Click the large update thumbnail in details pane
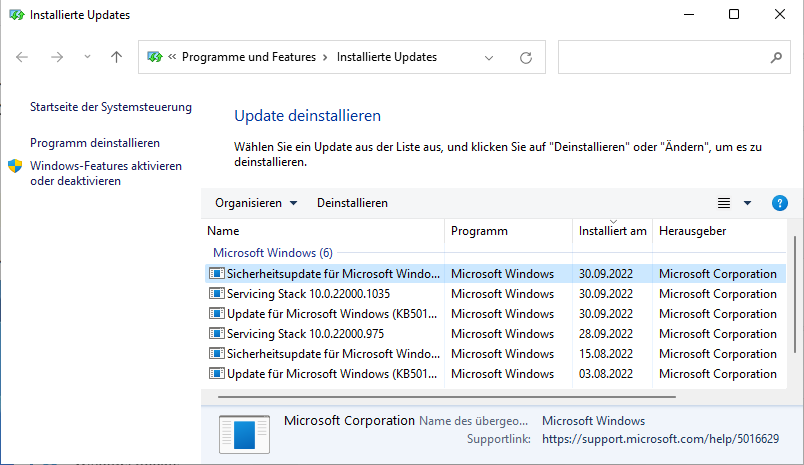This screenshot has height=465, width=804. 244,434
